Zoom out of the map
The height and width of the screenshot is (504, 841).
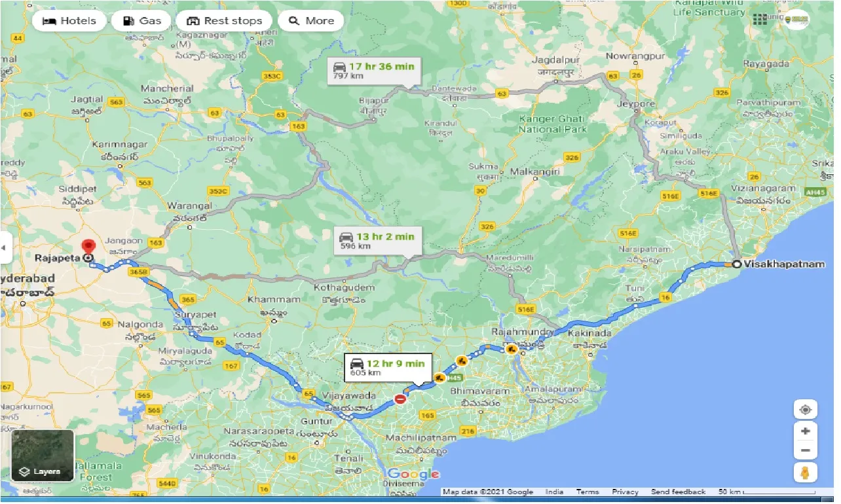[805, 451]
